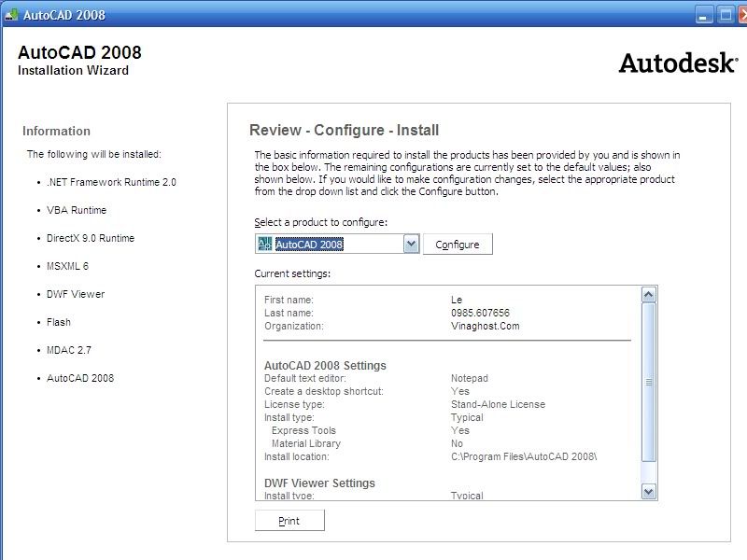Click the current settings scrollbar thumb
Image resolution: width=747 pixels, height=560 pixels.
(648, 383)
